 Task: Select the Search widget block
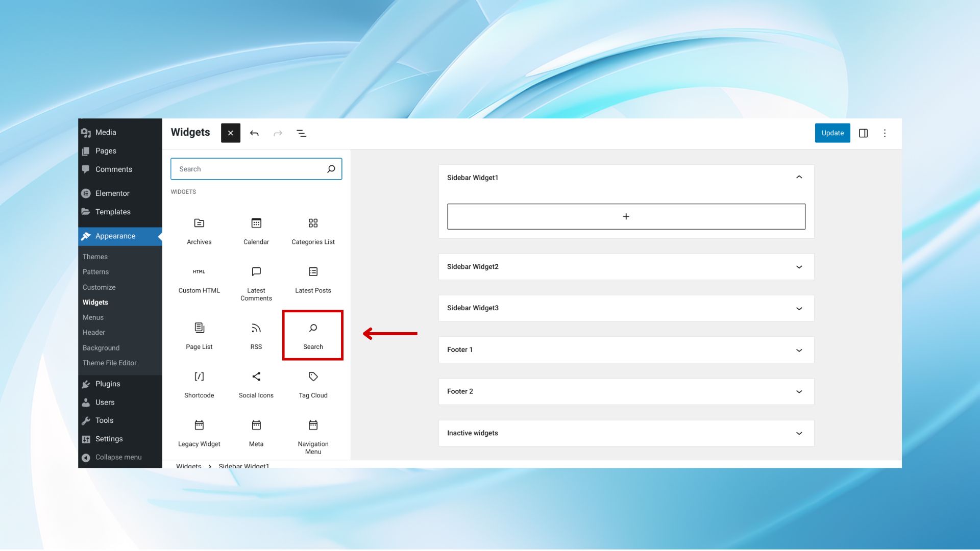tap(313, 335)
